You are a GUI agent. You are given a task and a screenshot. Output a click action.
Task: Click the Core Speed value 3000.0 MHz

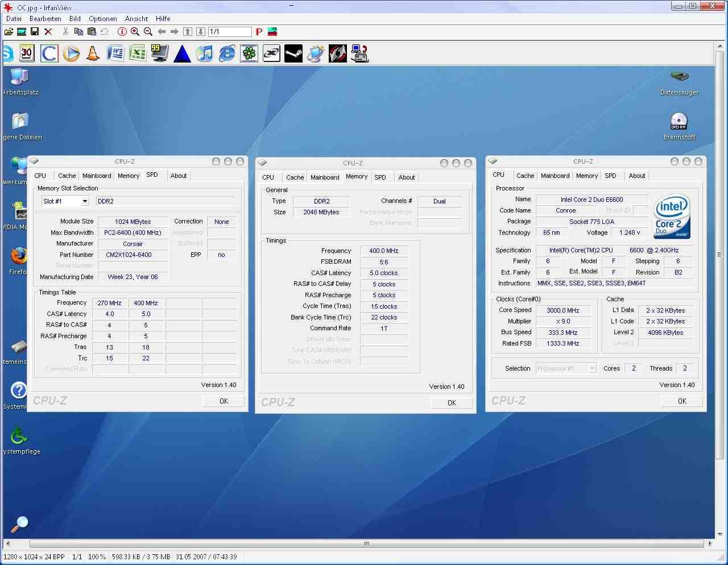[x=563, y=310]
